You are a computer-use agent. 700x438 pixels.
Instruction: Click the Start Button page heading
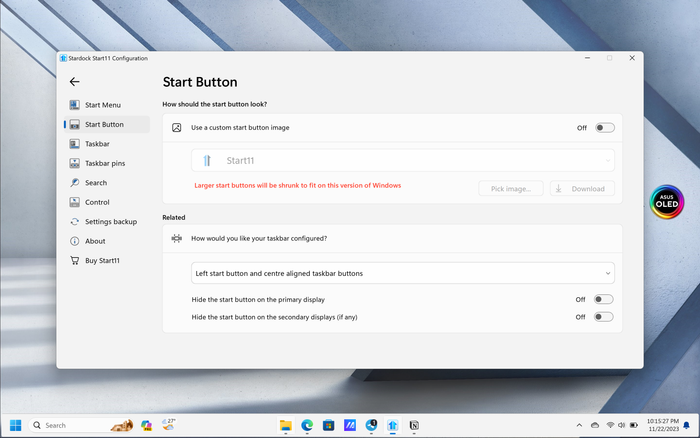(200, 82)
